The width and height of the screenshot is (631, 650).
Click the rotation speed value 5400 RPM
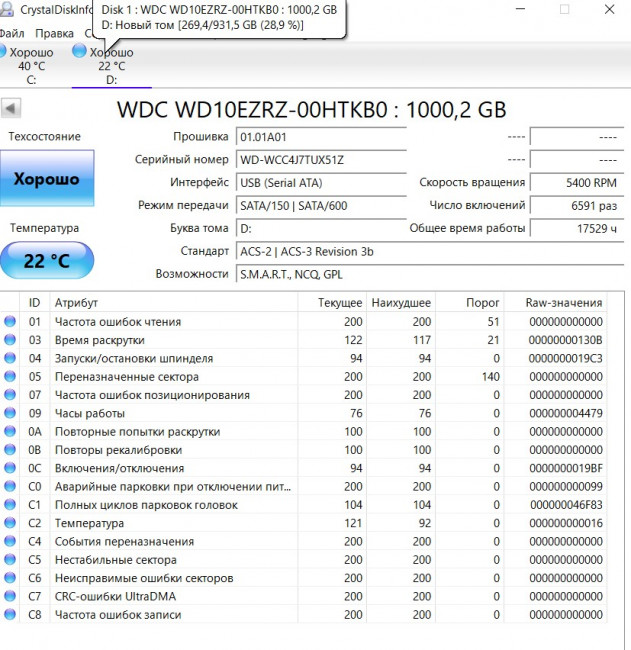tap(577, 183)
